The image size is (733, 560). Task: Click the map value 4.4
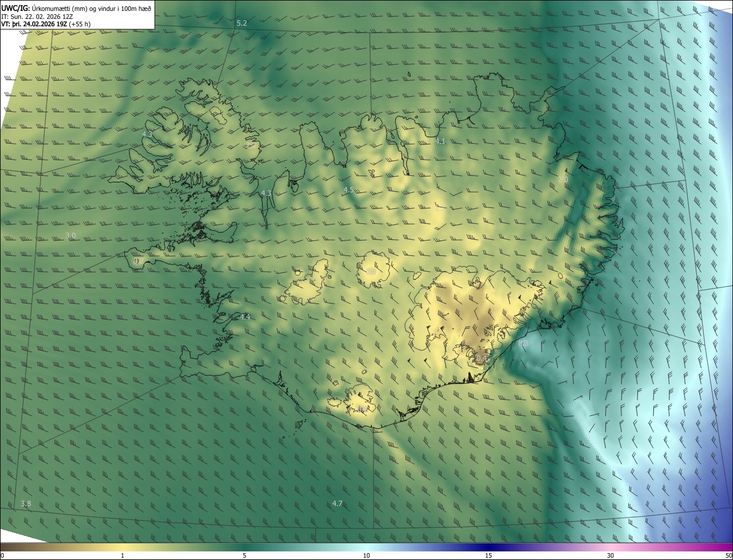pyautogui.click(x=245, y=317)
